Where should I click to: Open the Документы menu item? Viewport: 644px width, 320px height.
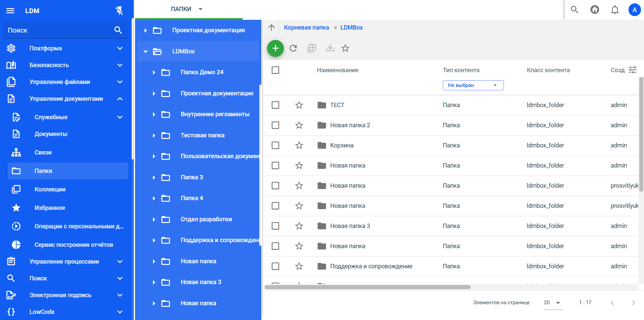[x=68, y=134]
